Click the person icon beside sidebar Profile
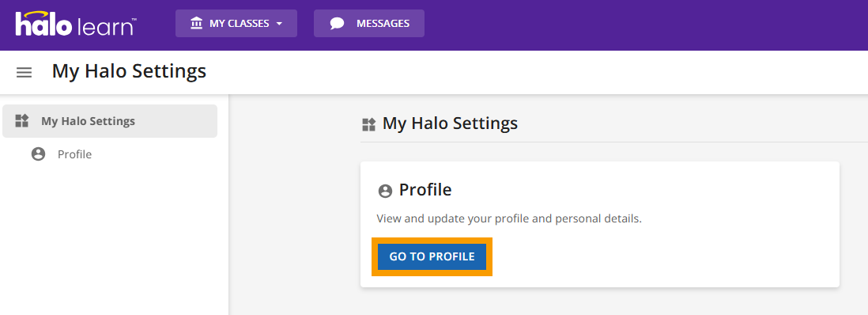 pyautogui.click(x=38, y=154)
